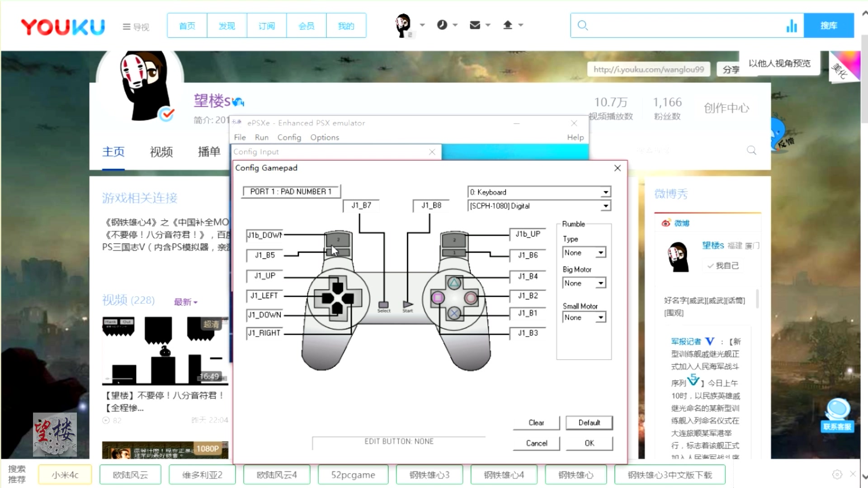Image resolution: width=868 pixels, height=488 pixels.
Task: Click the cross button on the gamepad
Action: click(x=454, y=313)
